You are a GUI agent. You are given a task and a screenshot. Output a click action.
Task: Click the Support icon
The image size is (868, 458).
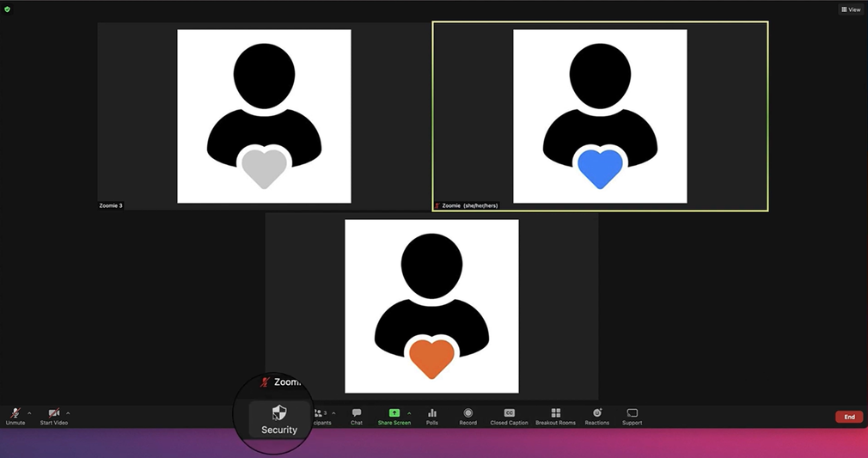tap(633, 416)
